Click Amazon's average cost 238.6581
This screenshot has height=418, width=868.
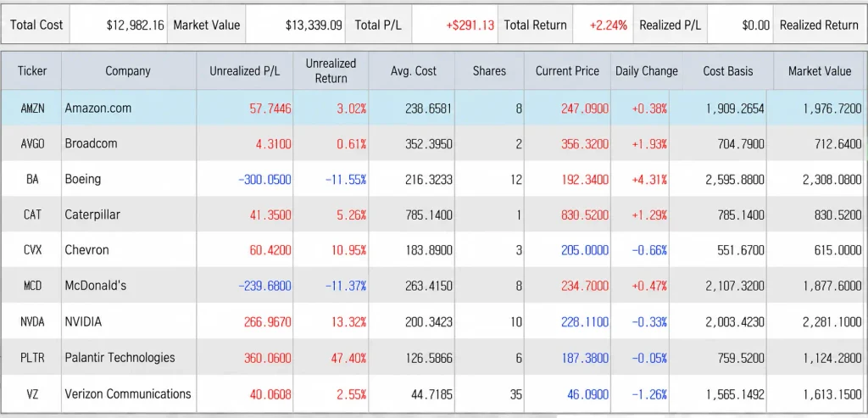click(x=428, y=108)
